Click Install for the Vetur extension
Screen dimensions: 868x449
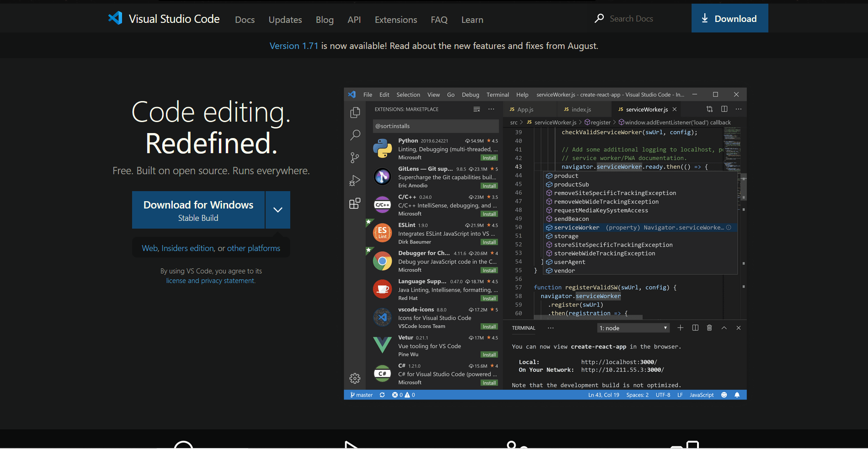pyautogui.click(x=489, y=355)
